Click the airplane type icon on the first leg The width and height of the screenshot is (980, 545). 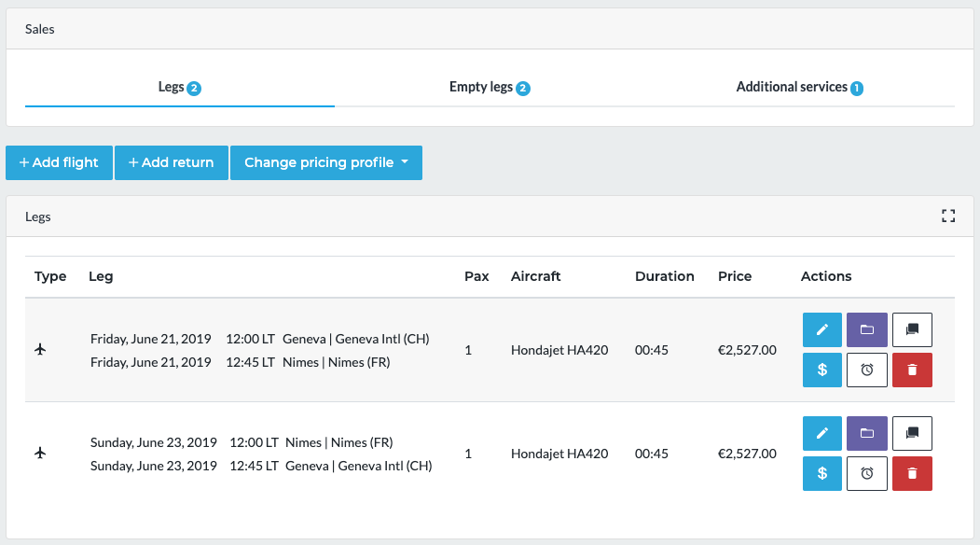pyautogui.click(x=40, y=349)
